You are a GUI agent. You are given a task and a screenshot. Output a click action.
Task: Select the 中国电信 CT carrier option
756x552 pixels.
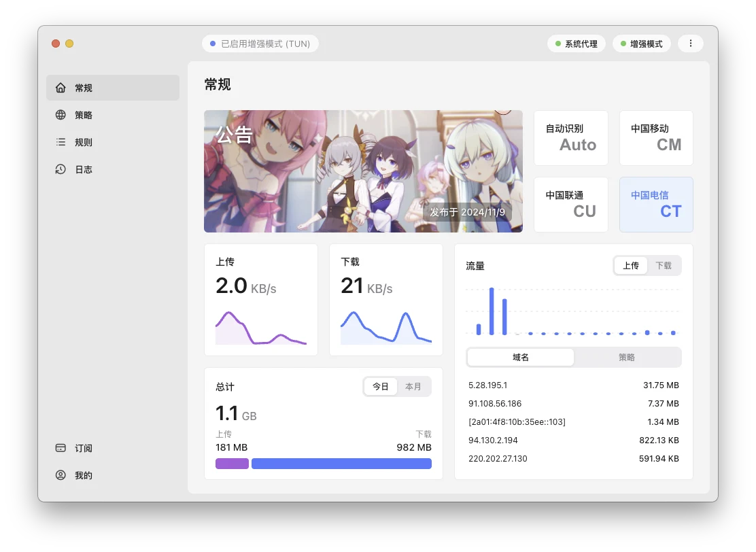click(656, 205)
